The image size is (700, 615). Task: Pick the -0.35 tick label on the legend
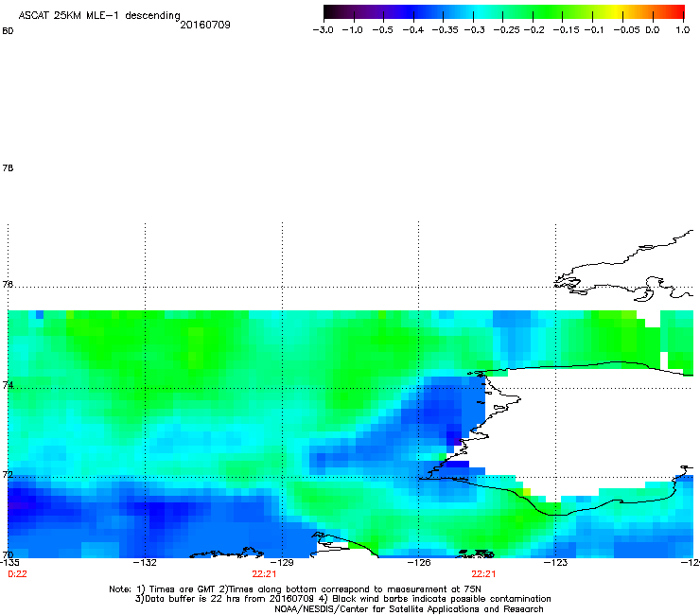(x=446, y=30)
